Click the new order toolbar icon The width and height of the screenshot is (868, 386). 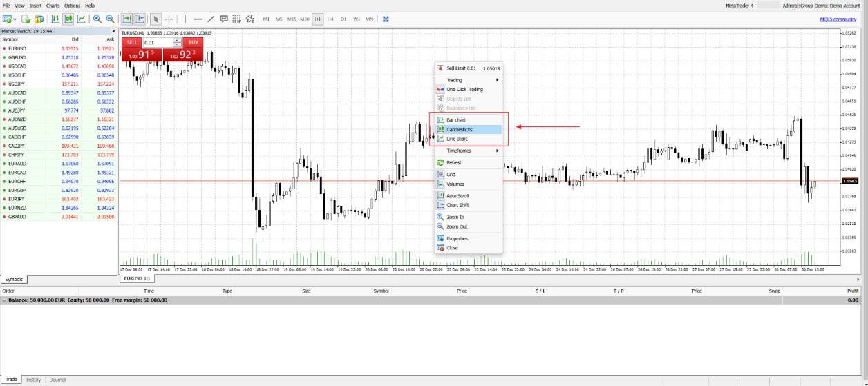click(26, 19)
